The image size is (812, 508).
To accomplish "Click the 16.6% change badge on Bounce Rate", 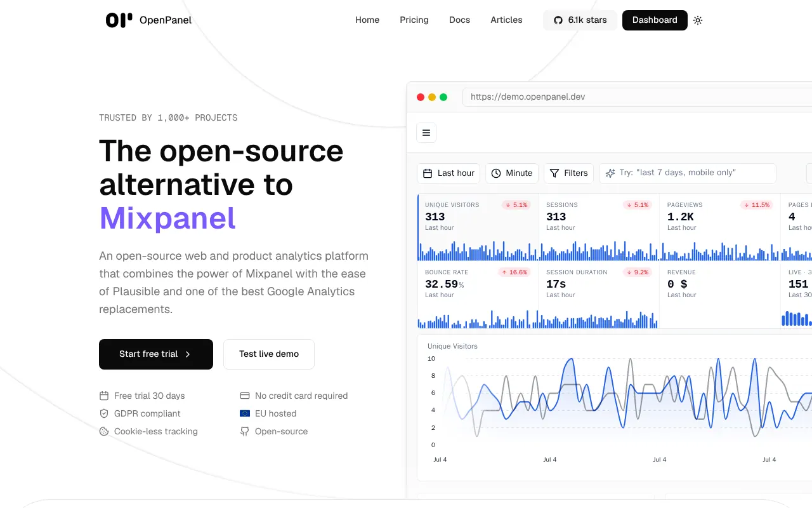I will pyautogui.click(x=514, y=272).
